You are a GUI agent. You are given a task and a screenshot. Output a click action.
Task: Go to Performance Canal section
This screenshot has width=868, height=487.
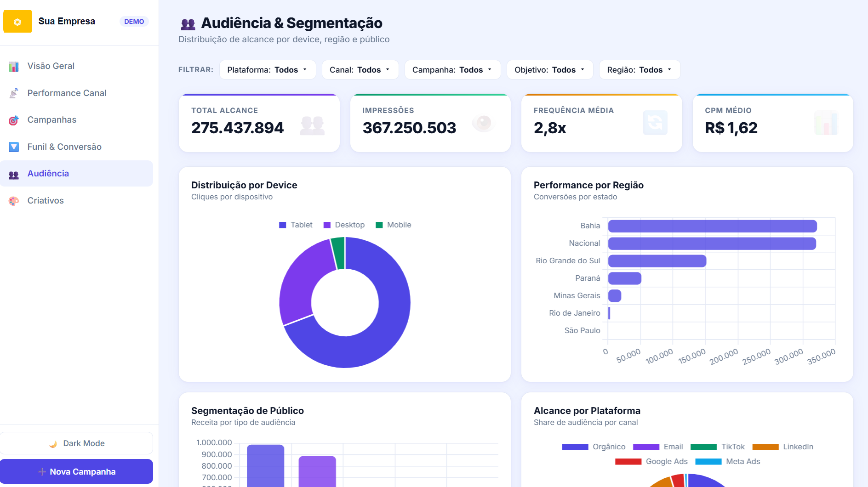coord(76,93)
